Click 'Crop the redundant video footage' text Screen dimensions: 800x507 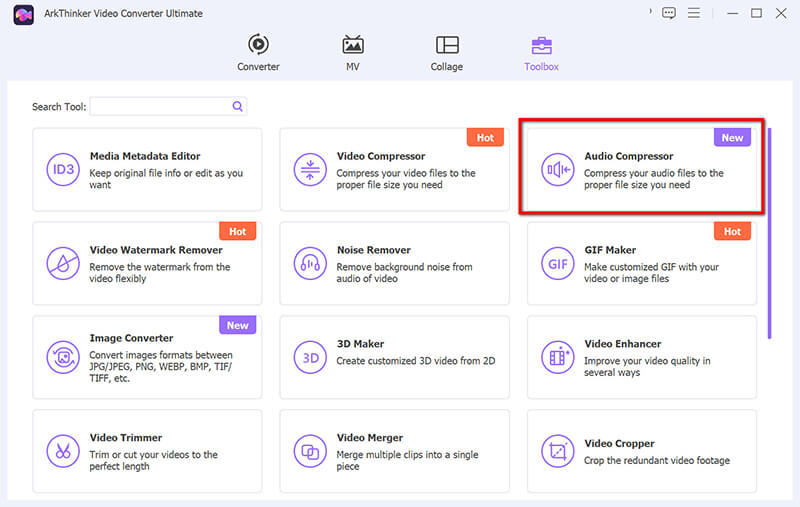[657, 460]
